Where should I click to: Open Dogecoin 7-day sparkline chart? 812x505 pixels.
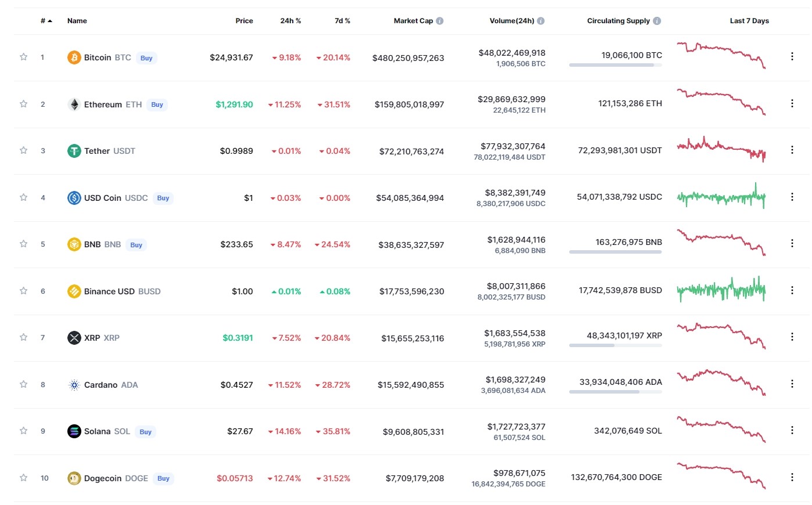click(721, 475)
